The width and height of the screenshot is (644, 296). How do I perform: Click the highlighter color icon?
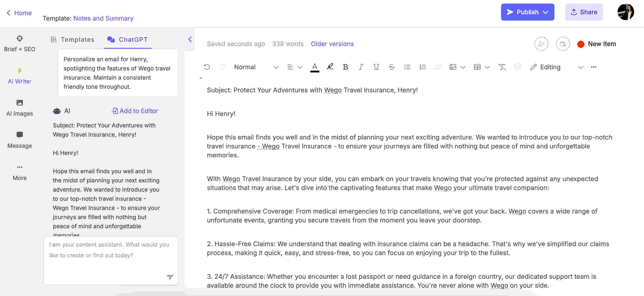tap(330, 67)
